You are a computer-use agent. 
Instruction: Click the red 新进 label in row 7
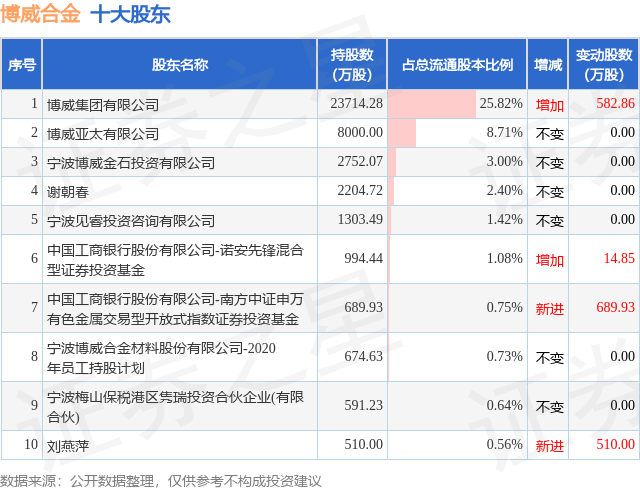(549, 309)
